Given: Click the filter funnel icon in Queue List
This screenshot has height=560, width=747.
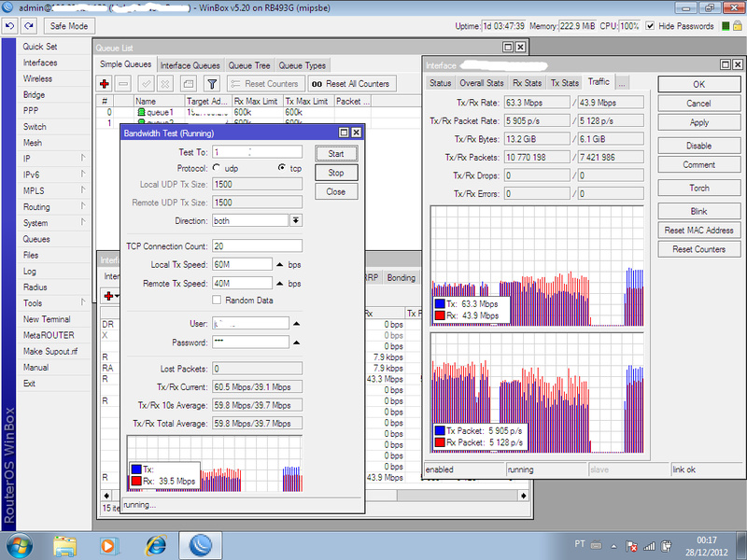Looking at the screenshot, I should [x=212, y=84].
